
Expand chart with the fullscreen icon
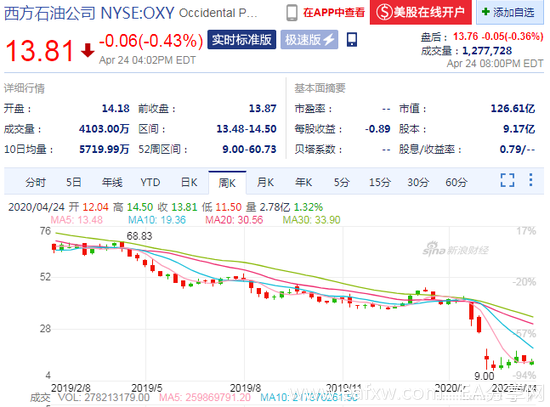click(x=507, y=180)
